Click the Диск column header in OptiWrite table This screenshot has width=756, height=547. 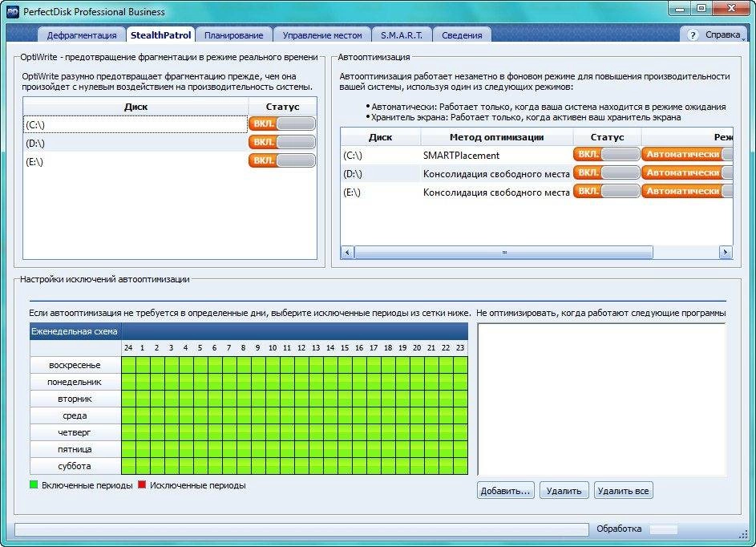coord(135,107)
